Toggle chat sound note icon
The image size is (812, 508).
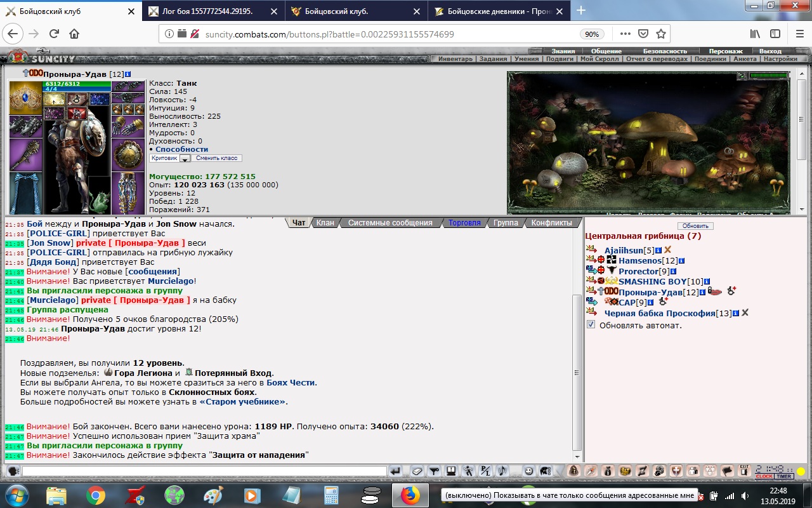[x=502, y=471]
